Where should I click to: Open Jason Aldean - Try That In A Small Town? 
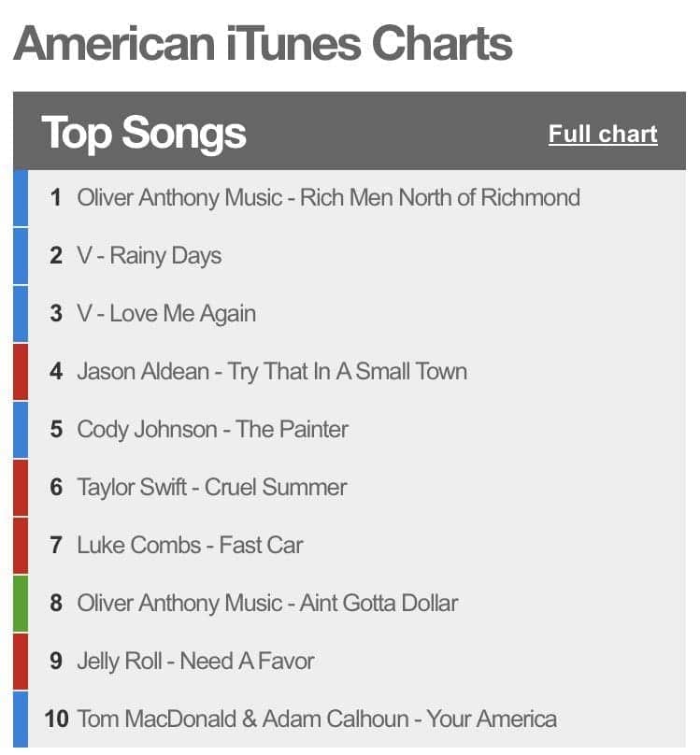271,372
